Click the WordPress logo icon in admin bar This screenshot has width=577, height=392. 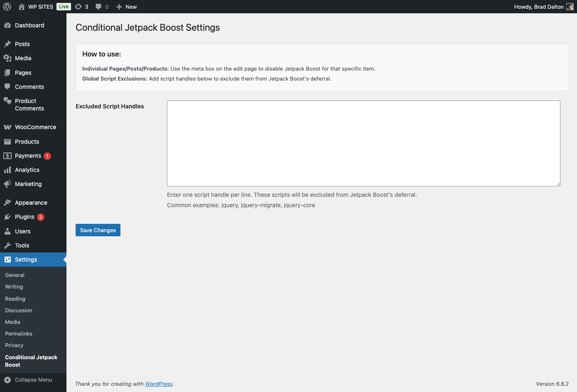[x=7, y=7]
